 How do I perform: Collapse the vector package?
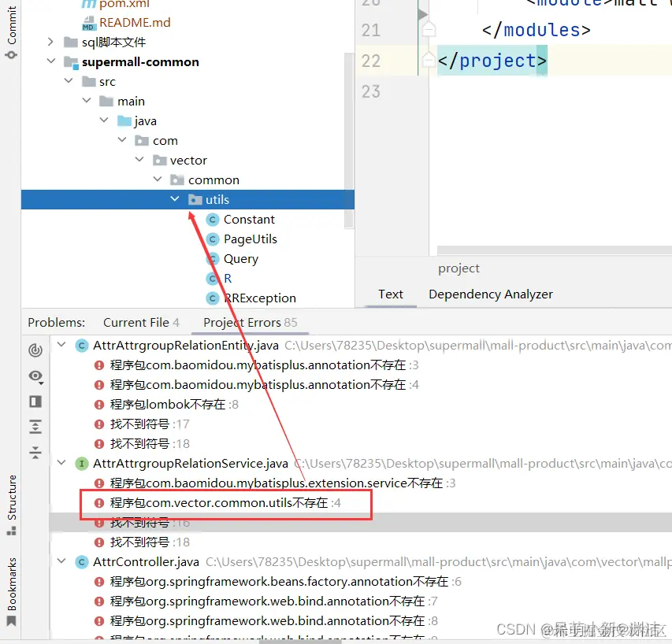pos(139,160)
